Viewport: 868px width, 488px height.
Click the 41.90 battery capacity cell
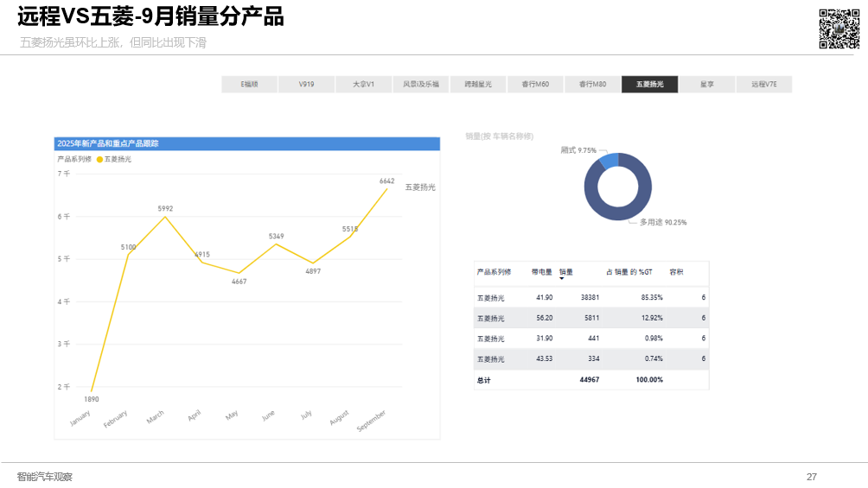pyautogui.click(x=544, y=297)
